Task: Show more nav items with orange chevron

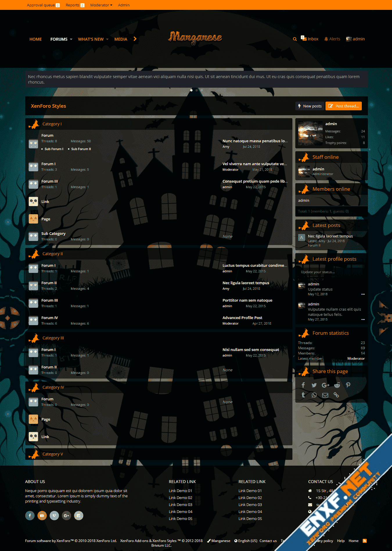Action: coord(135,39)
